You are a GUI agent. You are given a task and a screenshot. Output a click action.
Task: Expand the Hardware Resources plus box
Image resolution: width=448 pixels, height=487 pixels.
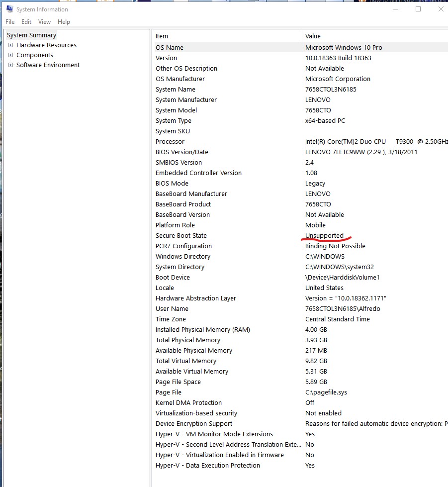coord(11,45)
